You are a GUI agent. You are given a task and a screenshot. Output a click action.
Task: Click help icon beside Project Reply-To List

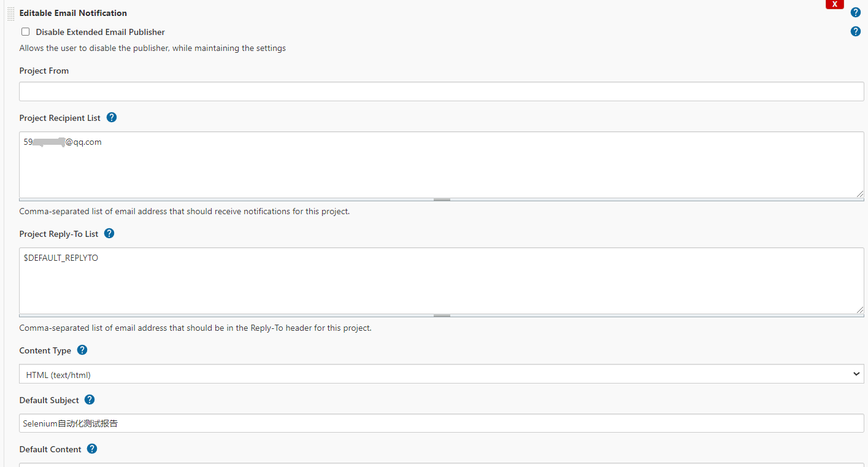pos(109,233)
